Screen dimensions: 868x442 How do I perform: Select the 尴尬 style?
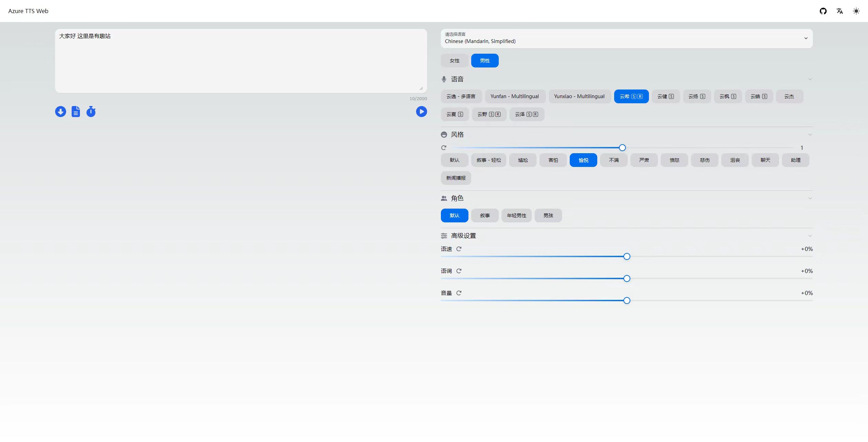tap(523, 160)
